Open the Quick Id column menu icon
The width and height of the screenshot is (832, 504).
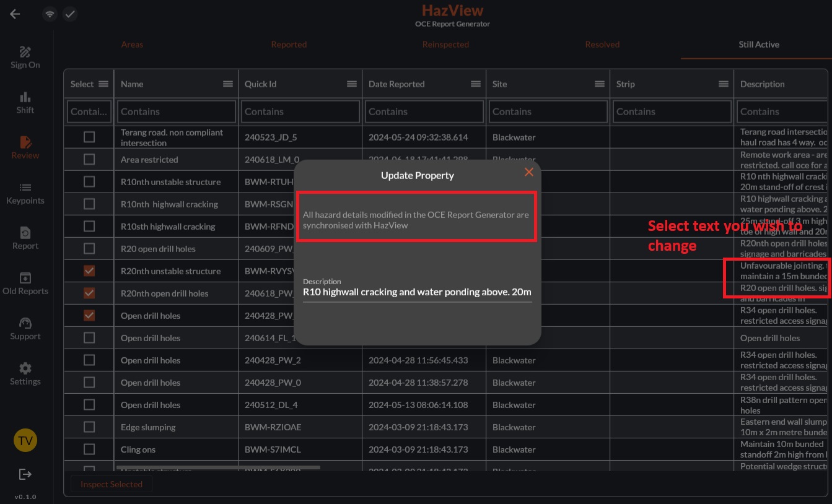click(352, 84)
